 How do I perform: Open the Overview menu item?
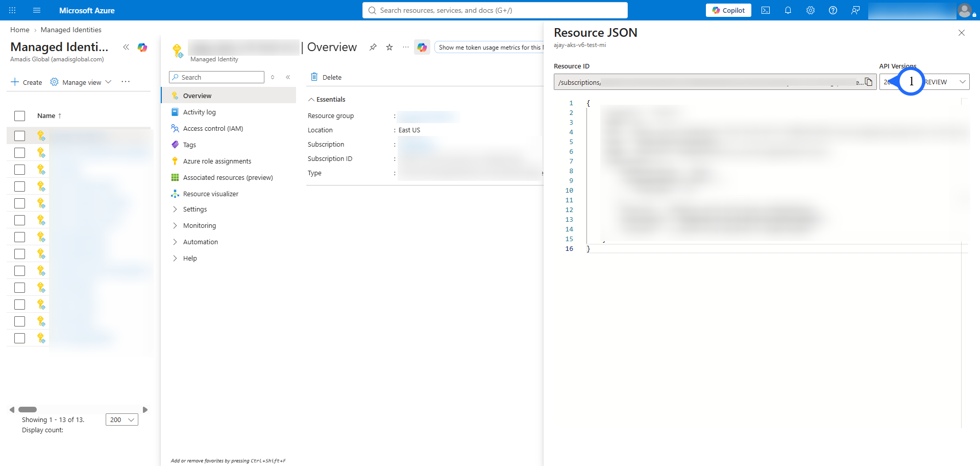[x=229, y=96]
